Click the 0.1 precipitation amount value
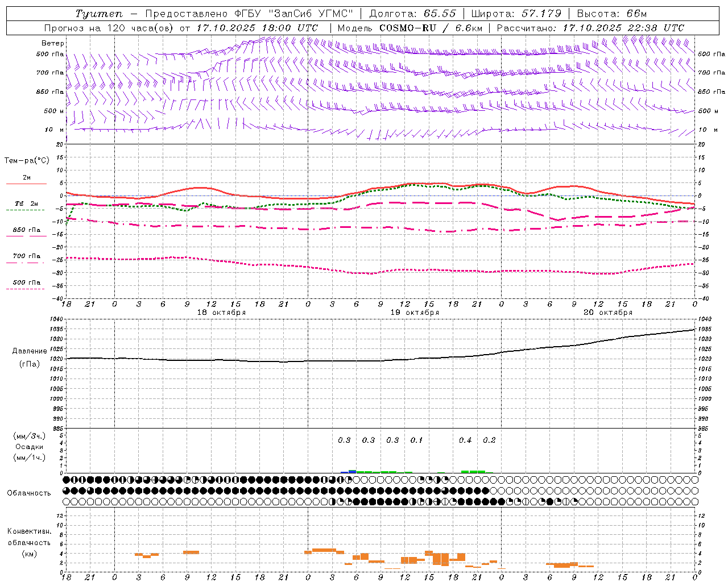The image size is (728, 582). (x=416, y=440)
